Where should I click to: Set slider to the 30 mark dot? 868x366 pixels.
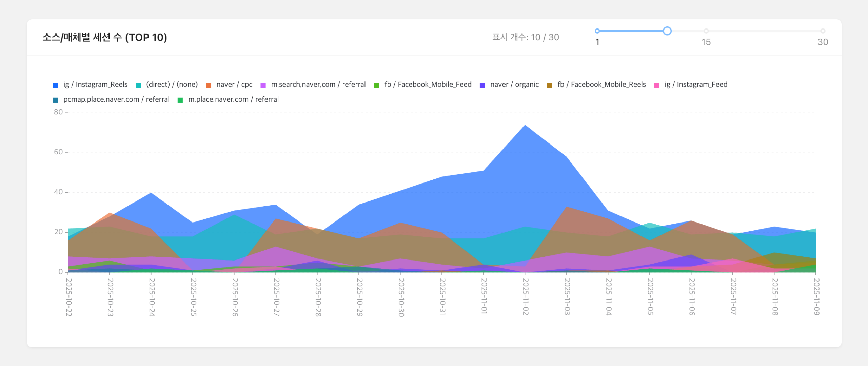tap(823, 31)
